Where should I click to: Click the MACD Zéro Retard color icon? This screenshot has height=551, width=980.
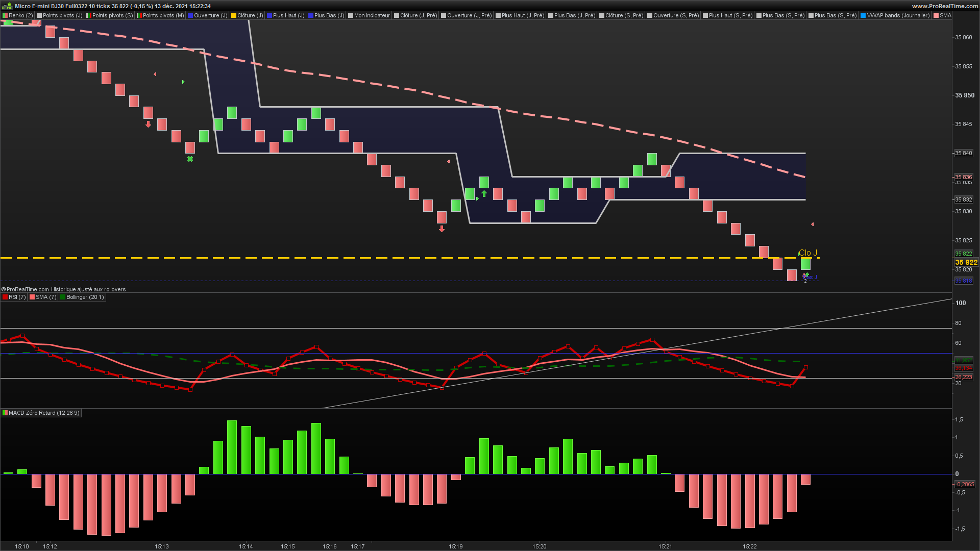(5, 413)
